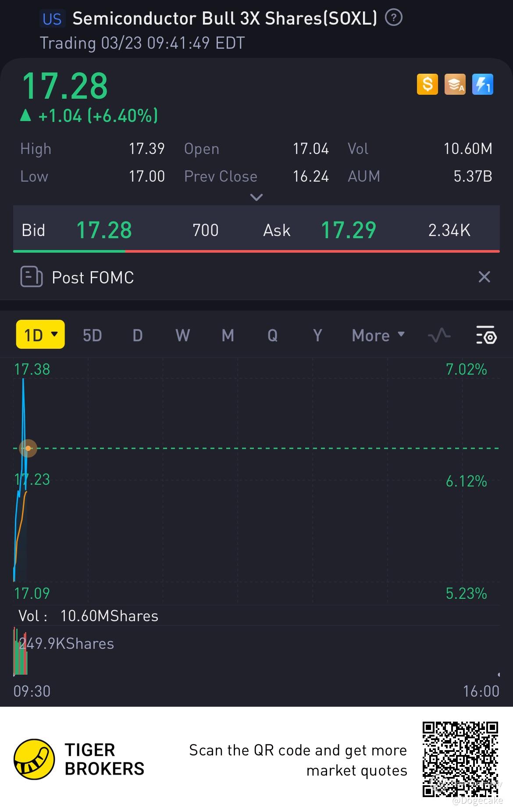
Task: Tap the tan stacked layers badge icon
Action: point(455,84)
